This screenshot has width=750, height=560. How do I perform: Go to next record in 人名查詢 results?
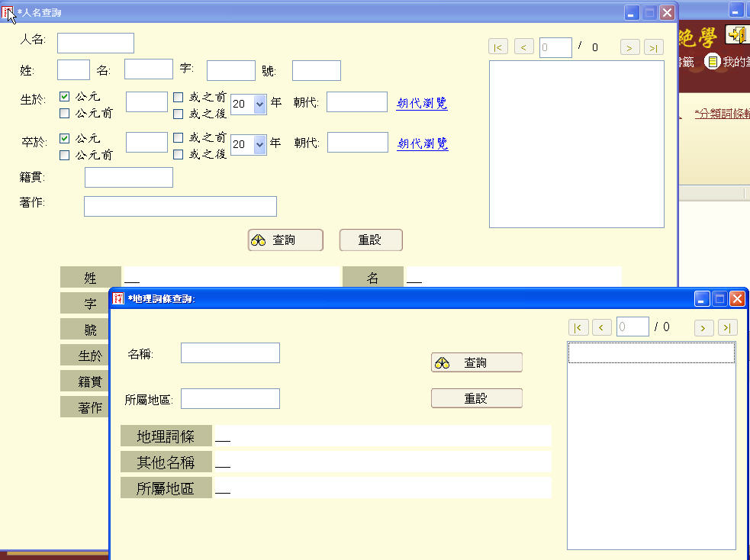coord(629,47)
